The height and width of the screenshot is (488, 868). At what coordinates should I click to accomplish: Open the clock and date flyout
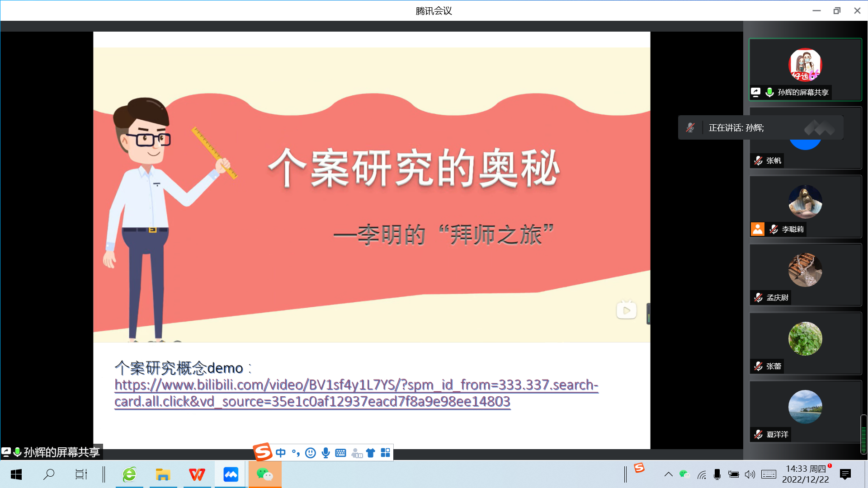click(x=806, y=474)
